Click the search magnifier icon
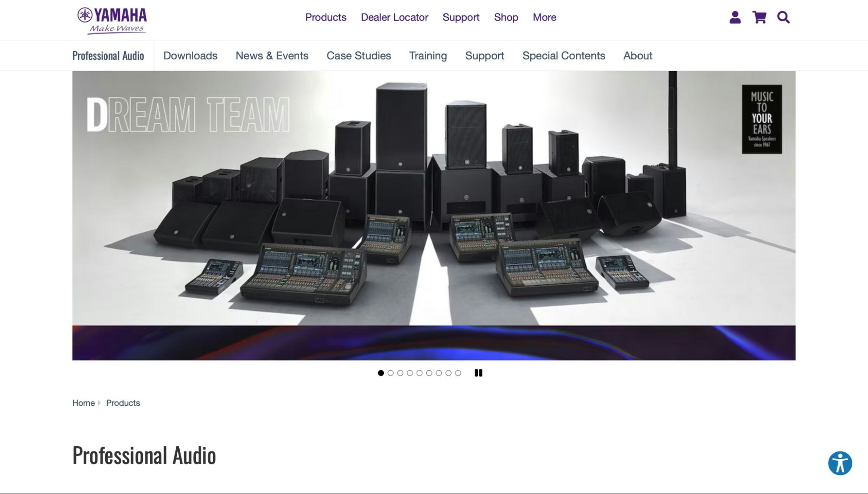The width and height of the screenshot is (868, 494). click(x=783, y=17)
